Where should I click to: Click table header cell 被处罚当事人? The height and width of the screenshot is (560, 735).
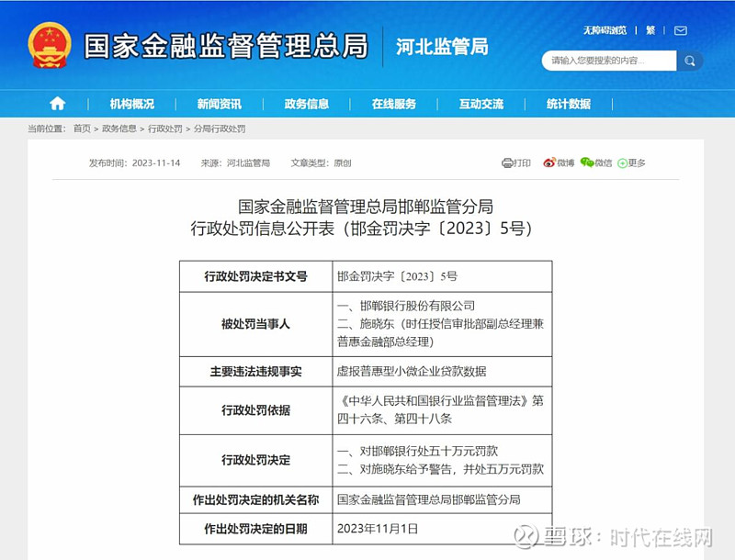[x=256, y=324]
